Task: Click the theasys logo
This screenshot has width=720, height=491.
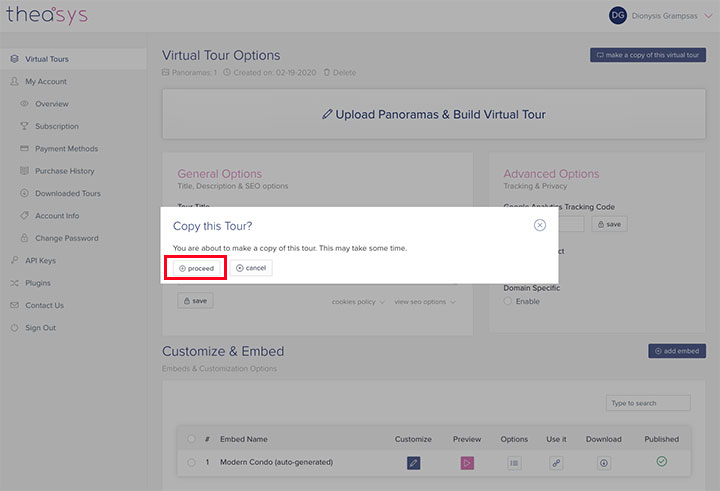Action: (x=47, y=15)
